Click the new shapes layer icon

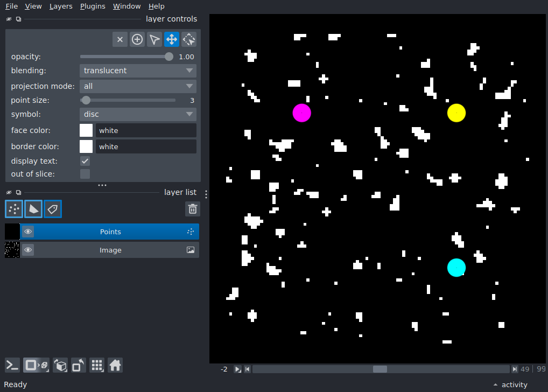(x=33, y=209)
